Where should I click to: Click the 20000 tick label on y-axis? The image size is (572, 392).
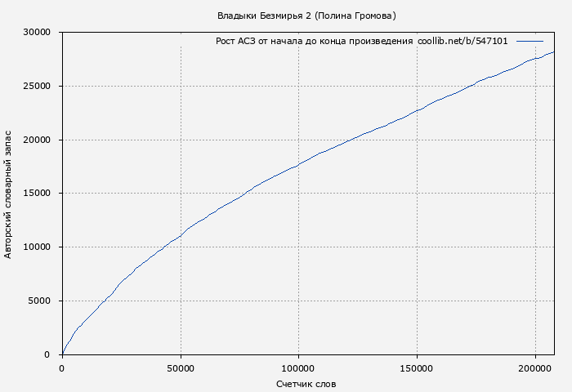coord(37,140)
